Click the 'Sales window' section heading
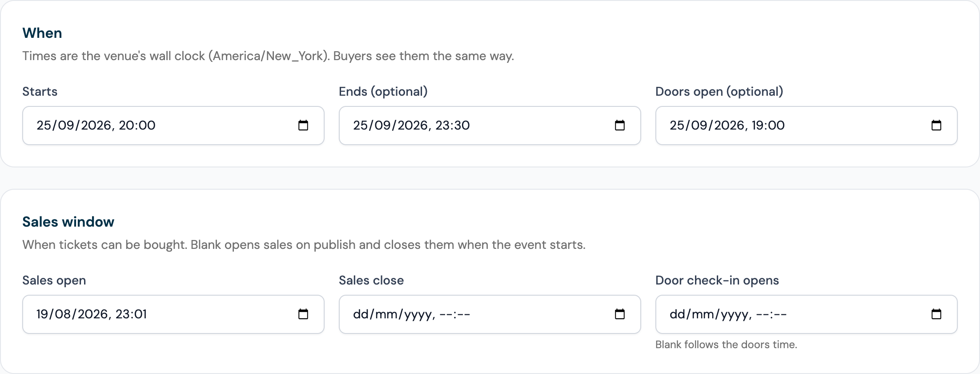This screenshot has width=980, height=374. [68, 222]
